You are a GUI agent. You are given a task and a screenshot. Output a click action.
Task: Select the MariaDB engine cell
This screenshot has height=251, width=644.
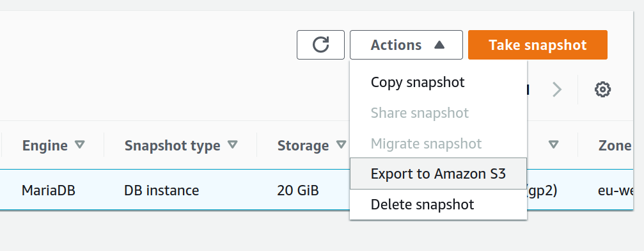49,191
